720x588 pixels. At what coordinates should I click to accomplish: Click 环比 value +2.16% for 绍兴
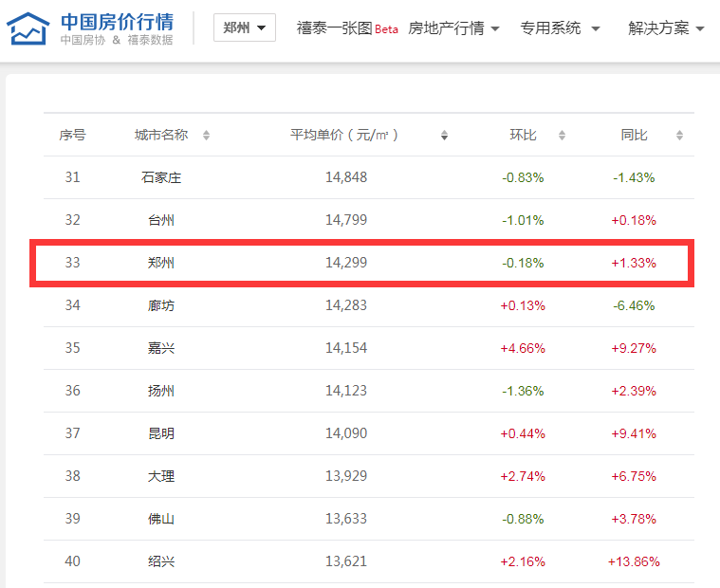pos(523,561)
